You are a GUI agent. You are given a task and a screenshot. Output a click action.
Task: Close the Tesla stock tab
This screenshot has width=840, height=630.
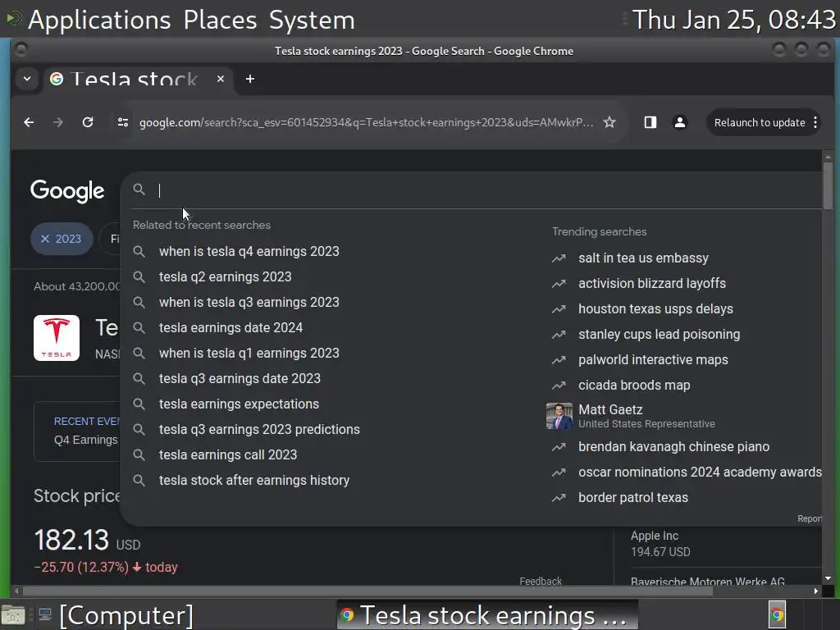[220, 79]
